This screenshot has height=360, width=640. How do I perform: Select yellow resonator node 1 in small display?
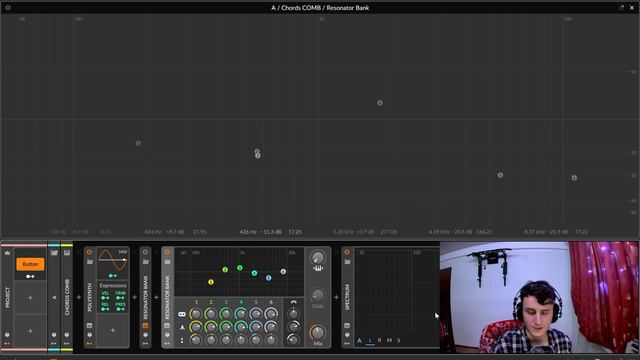click(211, 282)
